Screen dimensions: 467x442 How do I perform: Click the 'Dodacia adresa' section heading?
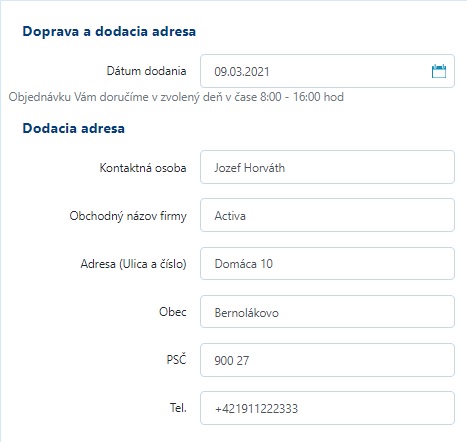point(73,128)
